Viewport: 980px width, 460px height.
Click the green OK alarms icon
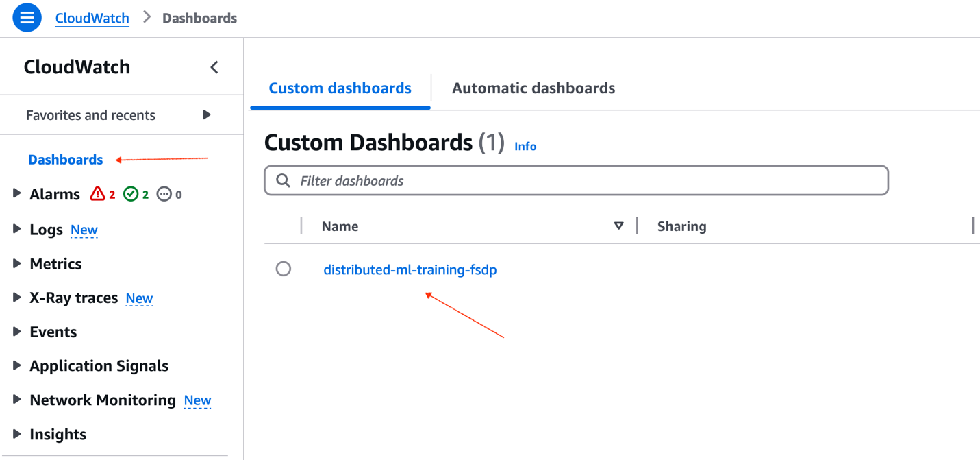130,193
